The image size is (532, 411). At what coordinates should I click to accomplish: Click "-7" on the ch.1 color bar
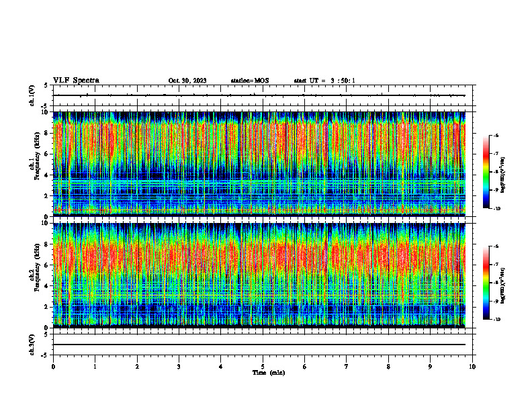tap(496, 154)
